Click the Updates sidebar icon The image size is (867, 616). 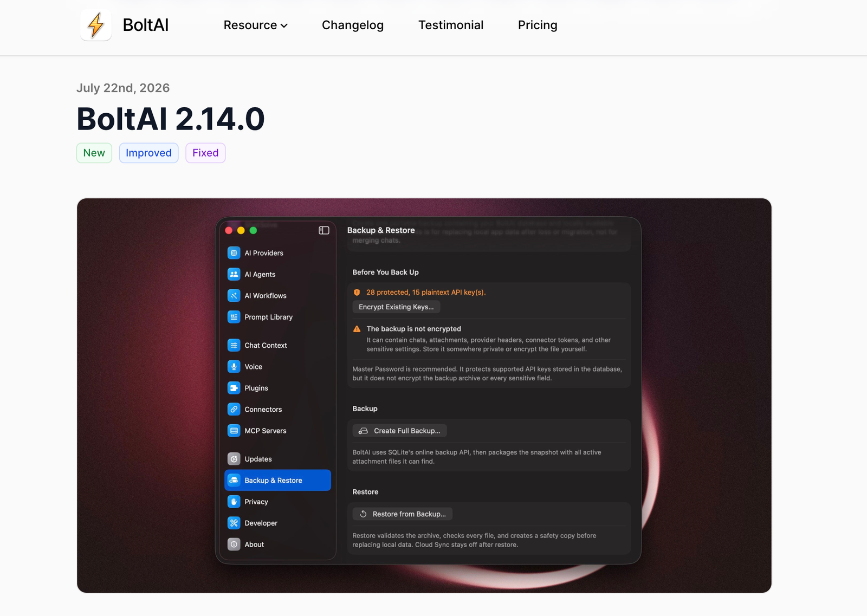click(234, 459)
